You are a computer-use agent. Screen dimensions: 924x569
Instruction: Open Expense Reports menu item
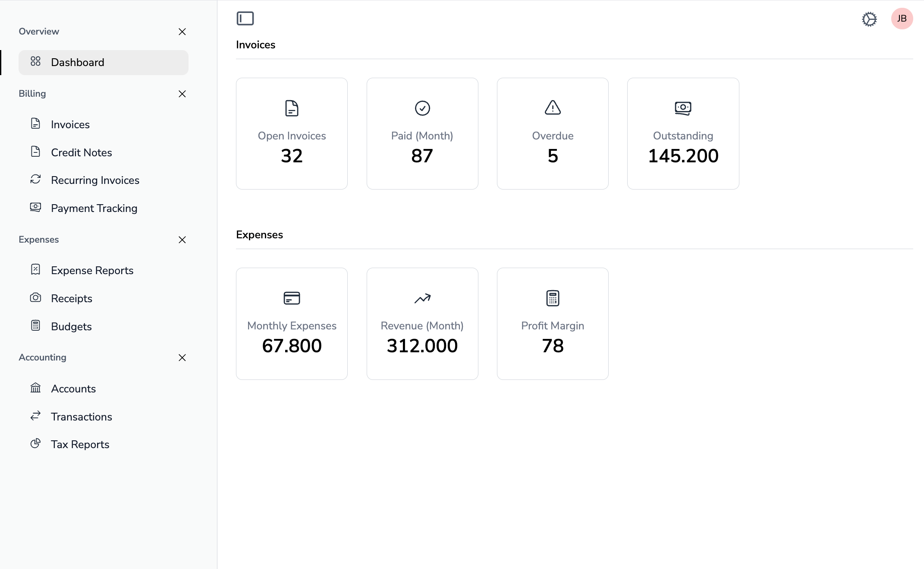click(92, 270)
